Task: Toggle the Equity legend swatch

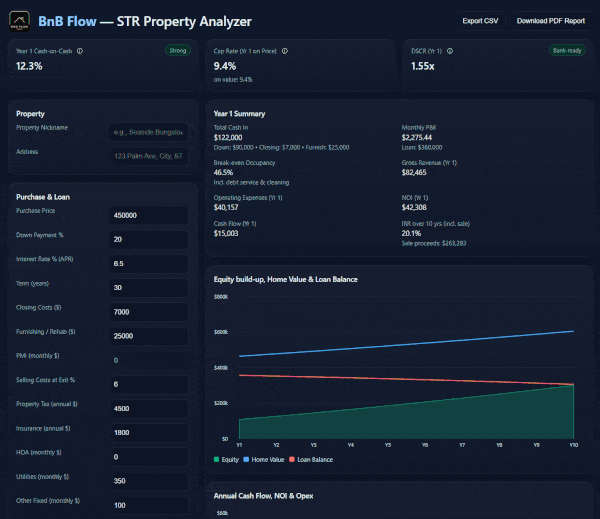Action: (217, 459)
